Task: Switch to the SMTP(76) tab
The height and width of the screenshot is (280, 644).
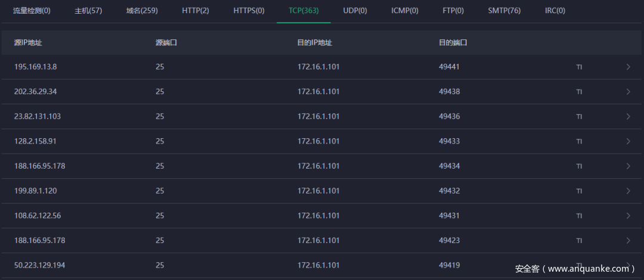Action: (x=504, y=11)
